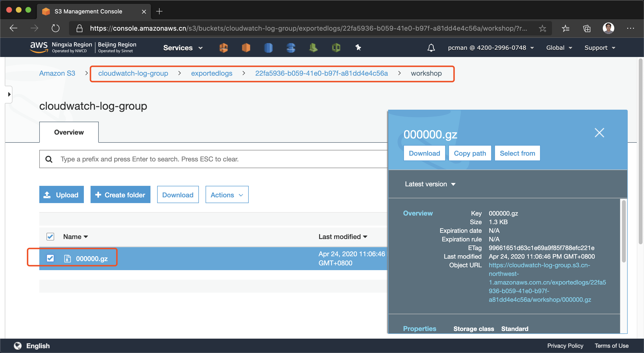Expand the Latest version dropdown
This screenshot has height=353, width=644.
point(430,184)
